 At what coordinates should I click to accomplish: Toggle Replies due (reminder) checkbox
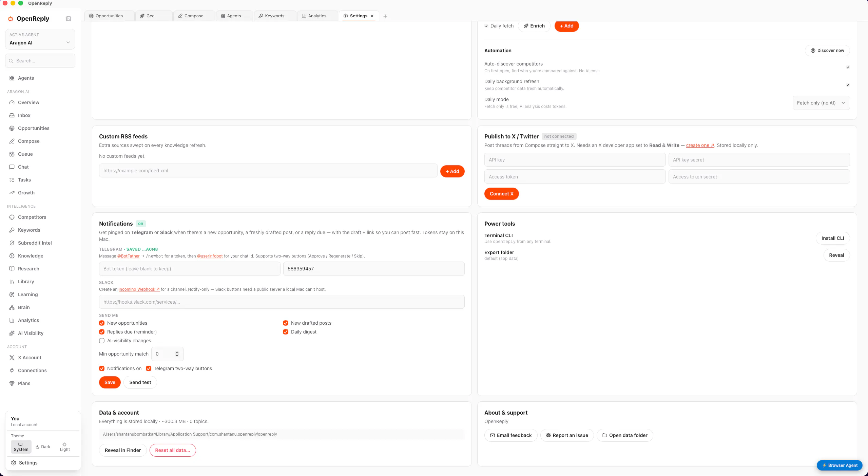click(x=102, y=332)
